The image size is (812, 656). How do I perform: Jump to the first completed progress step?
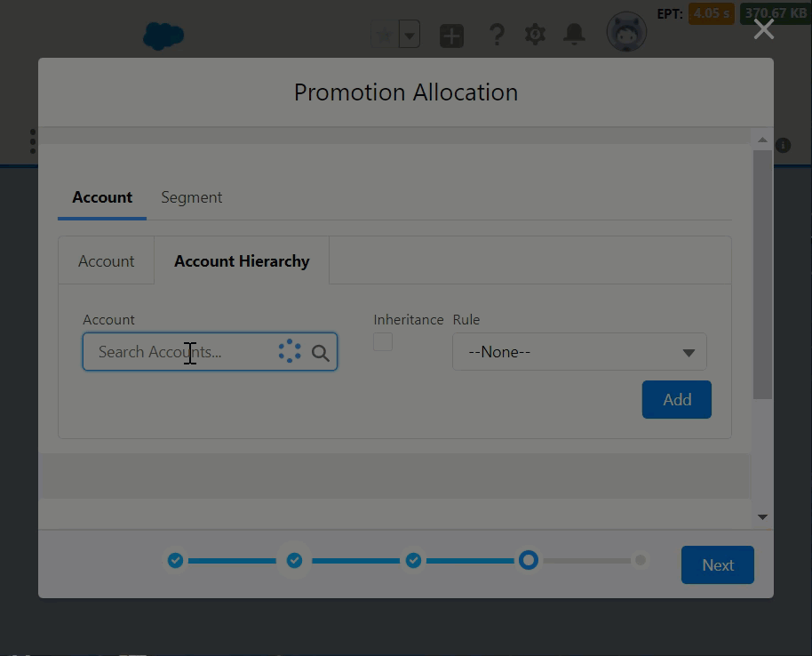pos(176,560)
